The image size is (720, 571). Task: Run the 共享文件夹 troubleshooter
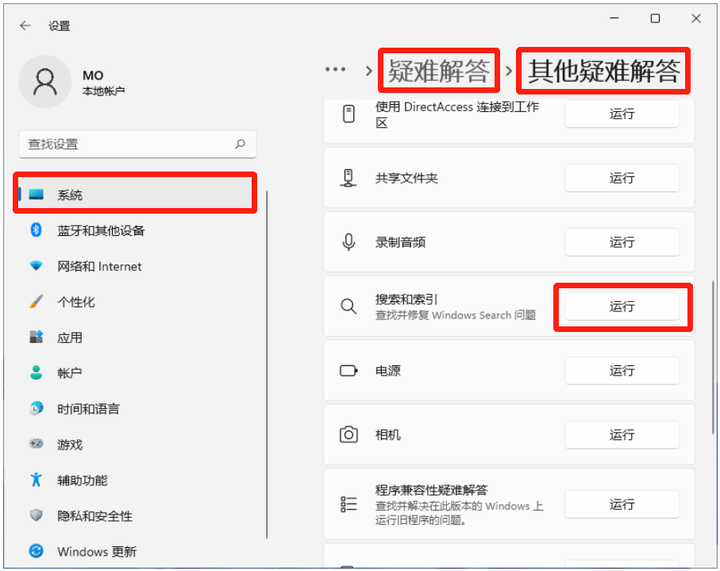click(x=622, y=178)
